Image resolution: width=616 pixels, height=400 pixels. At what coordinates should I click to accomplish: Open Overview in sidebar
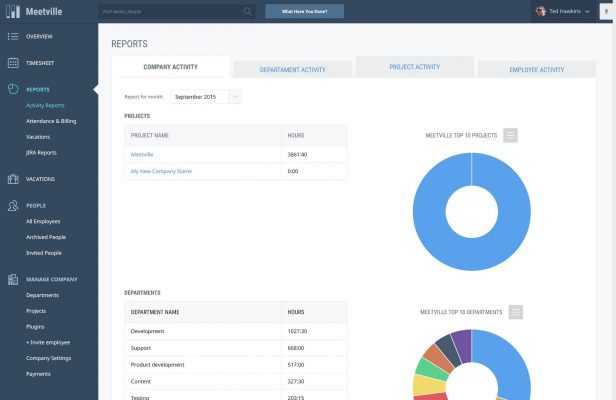(39, 37)
